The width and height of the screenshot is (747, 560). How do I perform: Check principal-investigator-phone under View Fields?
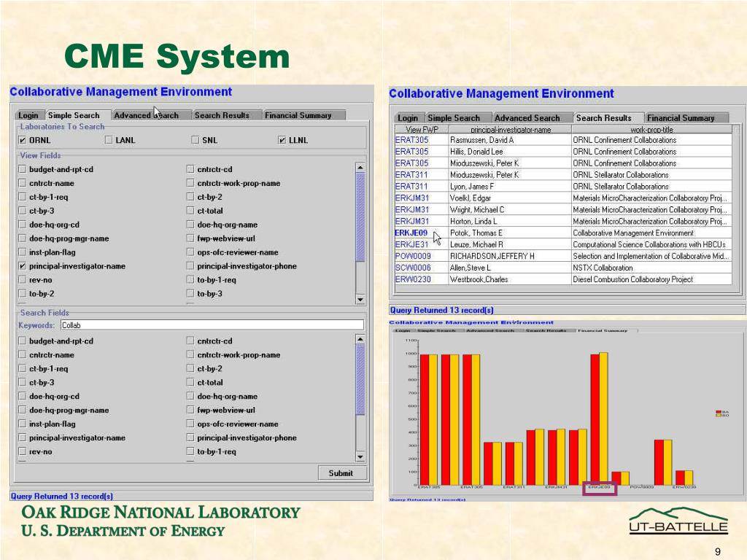190,265
